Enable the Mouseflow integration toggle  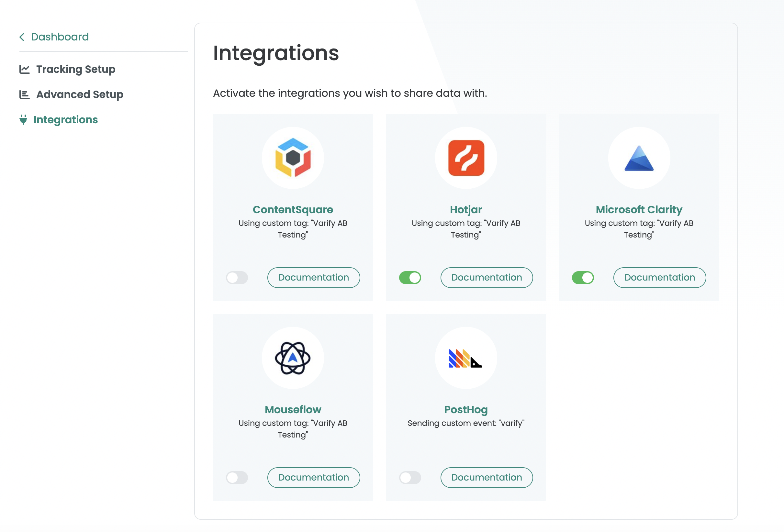237,477
